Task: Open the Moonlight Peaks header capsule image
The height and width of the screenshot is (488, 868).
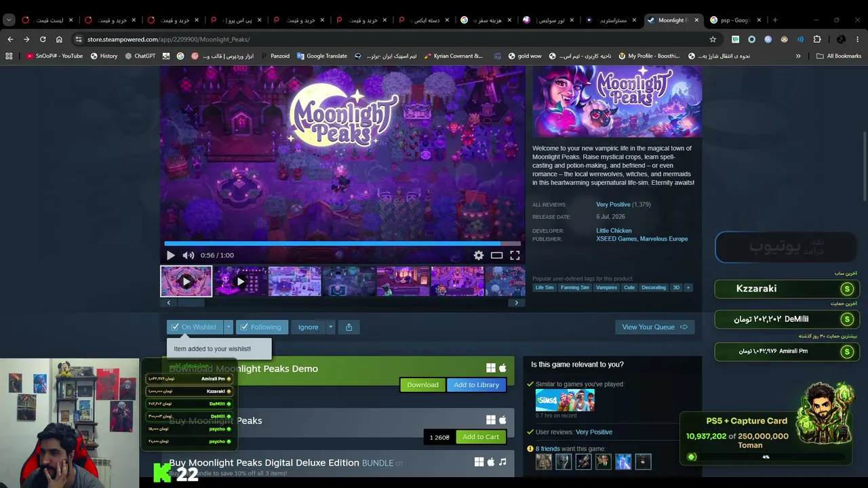Action: pyautogui.click(x=617, y=102)
